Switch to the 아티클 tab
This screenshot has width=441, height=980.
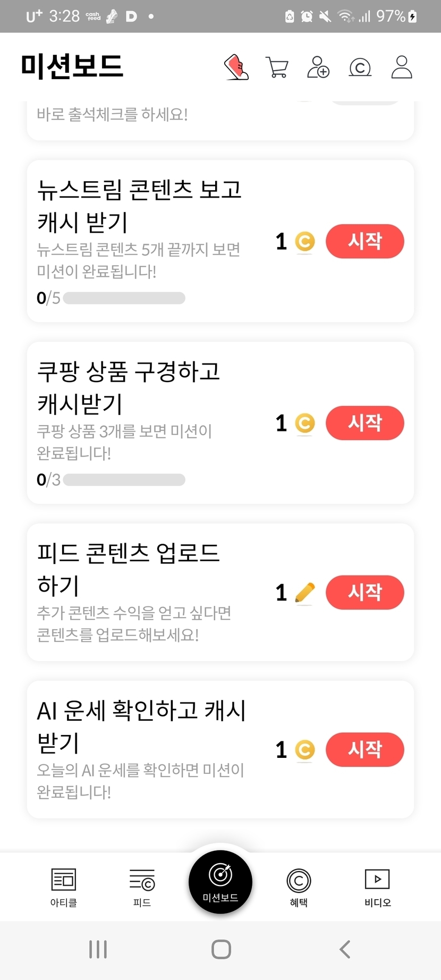tap(64, 887)
